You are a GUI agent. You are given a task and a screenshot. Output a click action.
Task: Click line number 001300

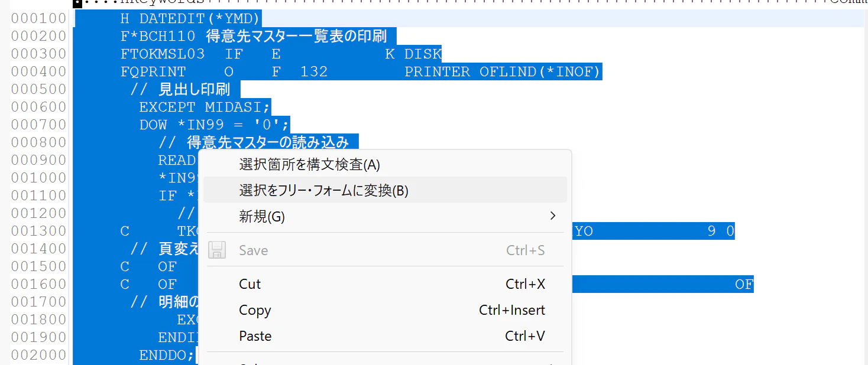[38, 231]
